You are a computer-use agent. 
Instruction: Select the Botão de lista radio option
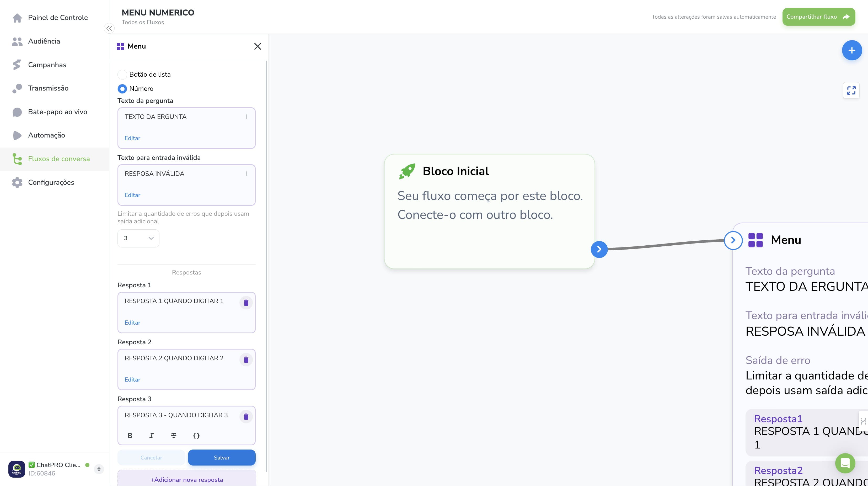(x=122, y=75)
